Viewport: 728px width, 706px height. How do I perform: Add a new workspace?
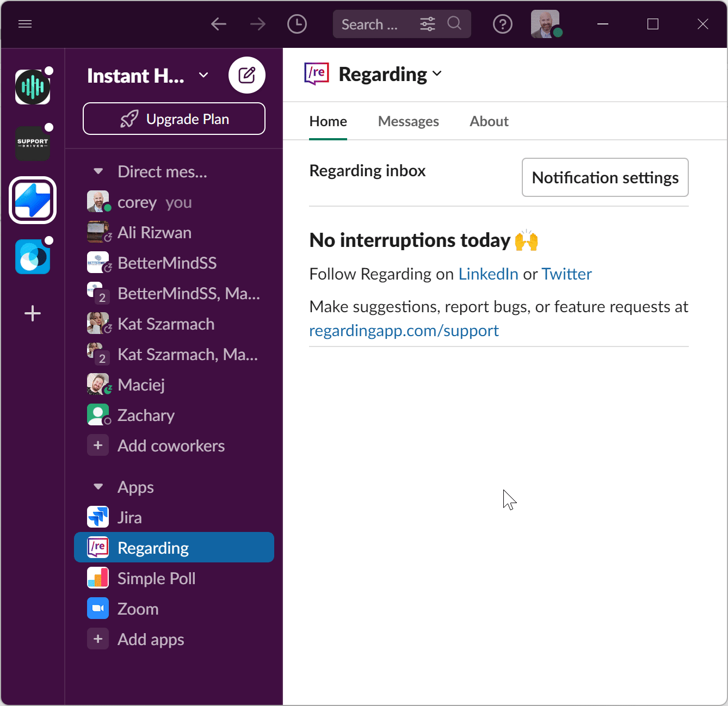33,313
